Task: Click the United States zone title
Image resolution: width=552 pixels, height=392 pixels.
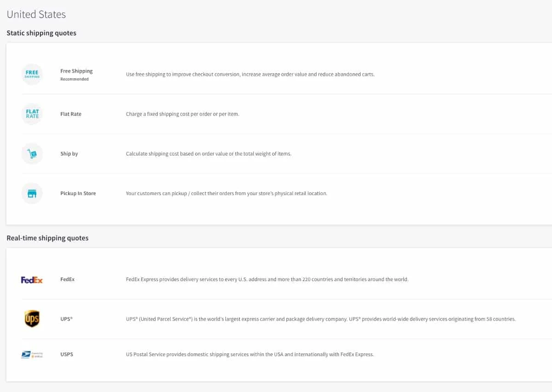Action: 36,14
